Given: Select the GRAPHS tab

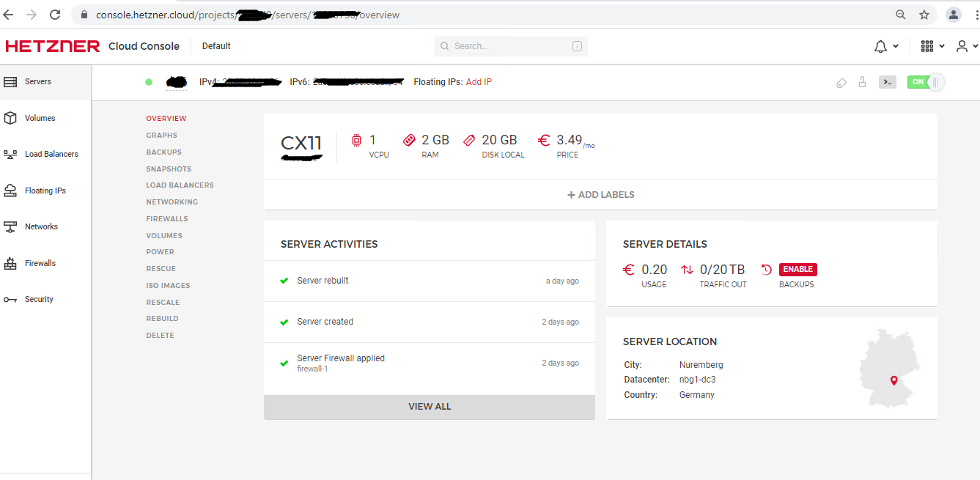Looking at the screenshot, I should pyautogui.click(x=162, y=136).
